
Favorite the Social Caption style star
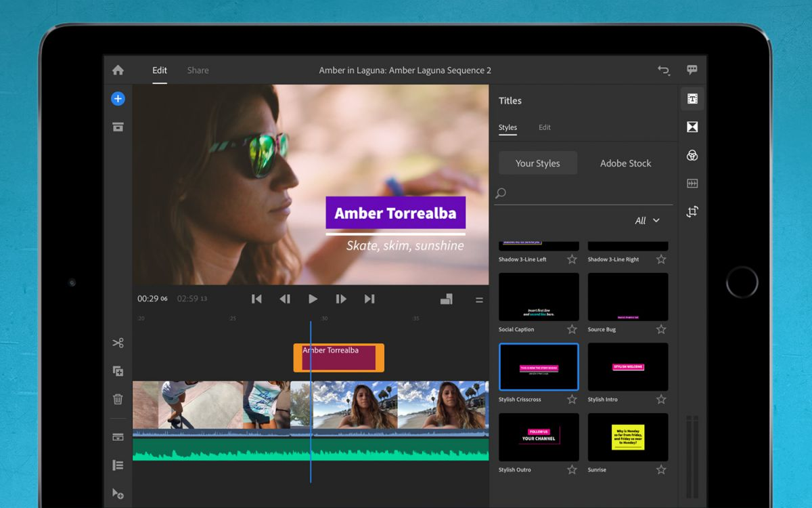pos(572,329)
